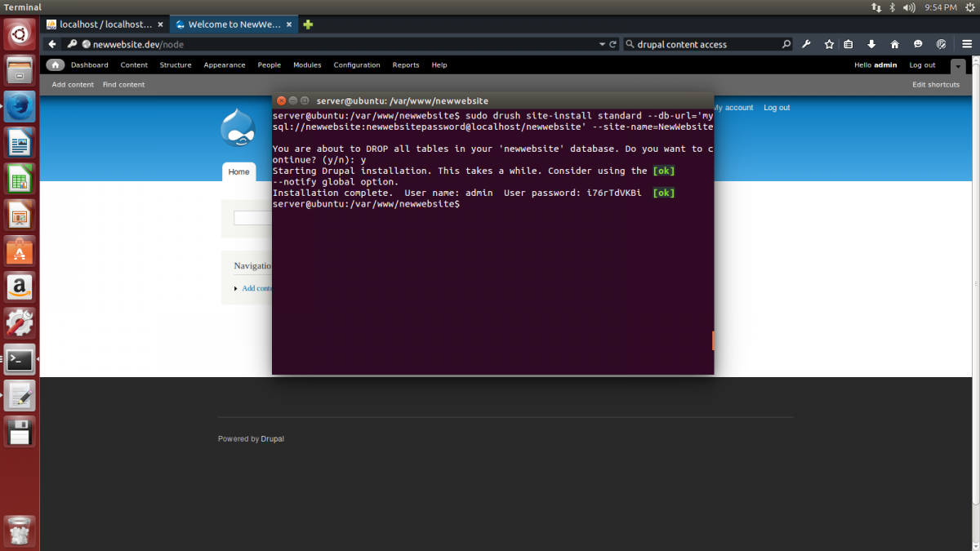Open the Help admin menu item

(x=439, y=65)
